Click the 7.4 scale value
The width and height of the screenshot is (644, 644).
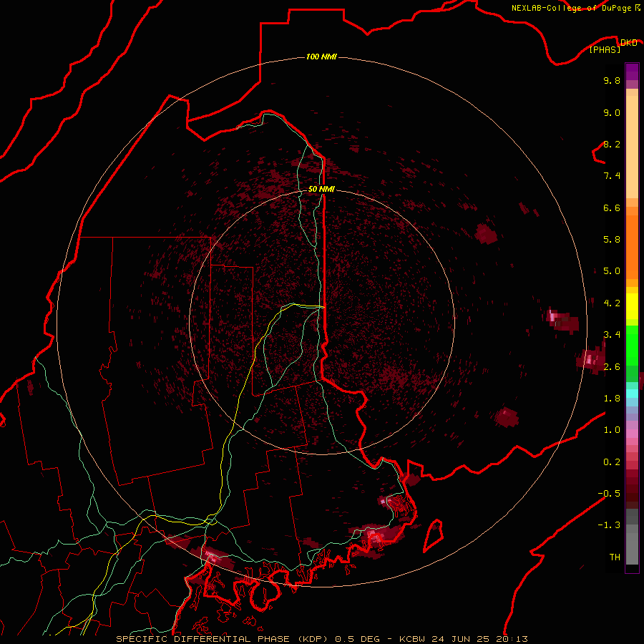612,176
